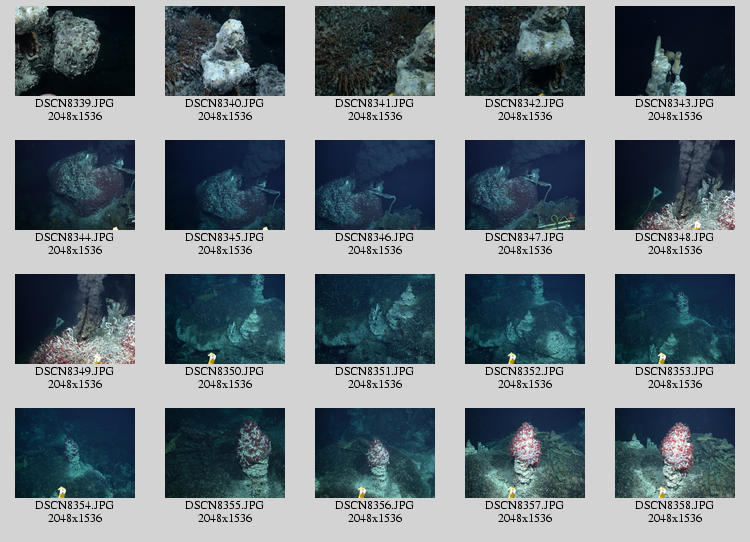Open thumbnail of DSCN8340.JPG
The image size is (750, 542).
[x=225, y=51]
